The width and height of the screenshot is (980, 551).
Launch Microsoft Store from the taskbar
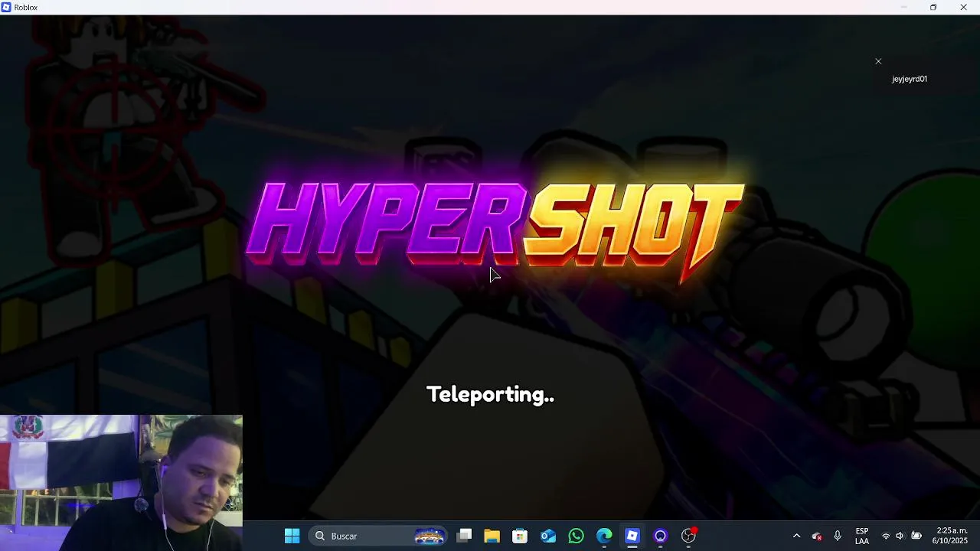520,536
